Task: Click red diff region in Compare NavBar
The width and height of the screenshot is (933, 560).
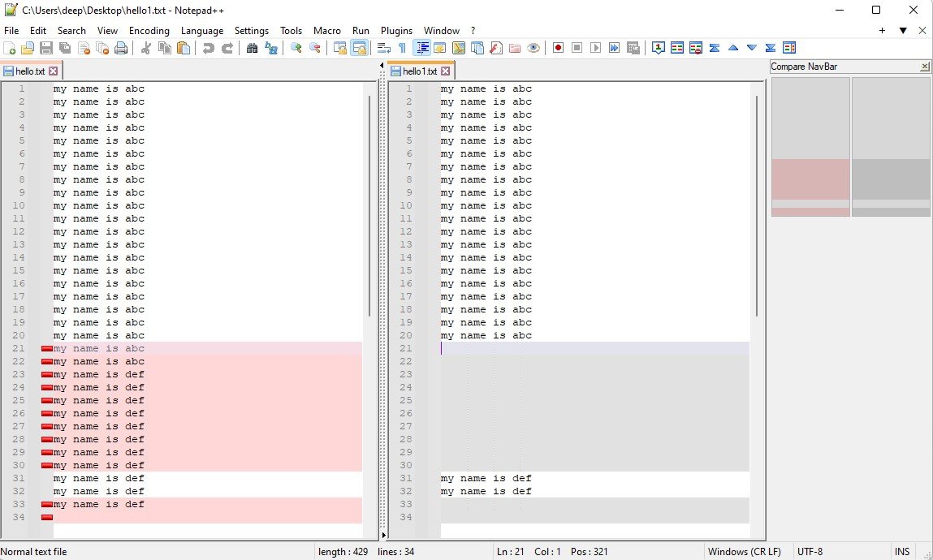Action: click(x=810, y=179)
